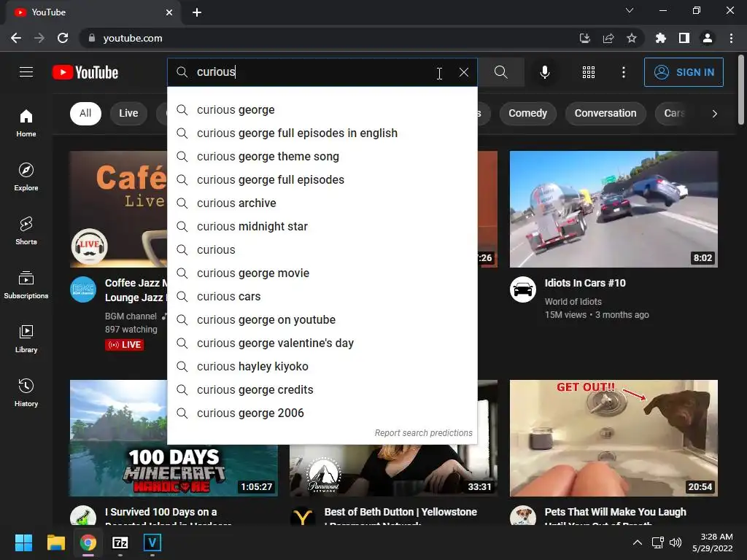This screenshot has height=560, width=747.
Task: Reload the YouTube page
Action: click(x=63, y=38)
